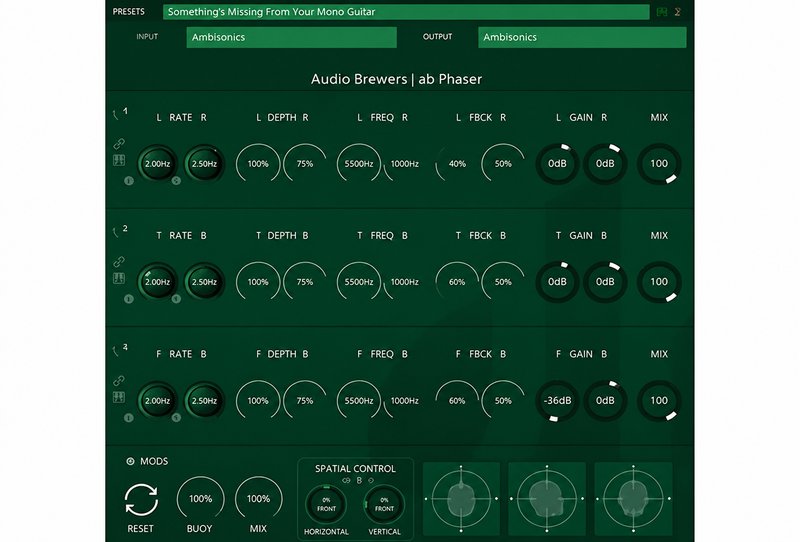
Task: Click the R DEPTH 75% knob in band 1
Action: [x=305, y=164]
